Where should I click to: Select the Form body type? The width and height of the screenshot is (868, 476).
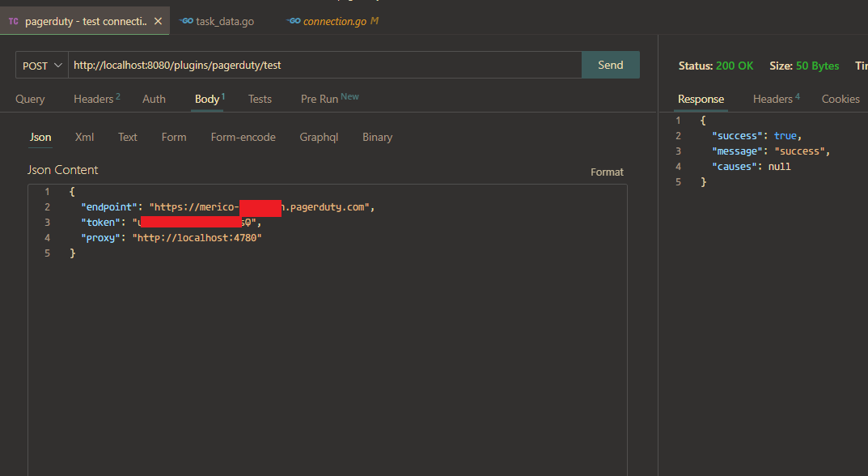(174, 137)
